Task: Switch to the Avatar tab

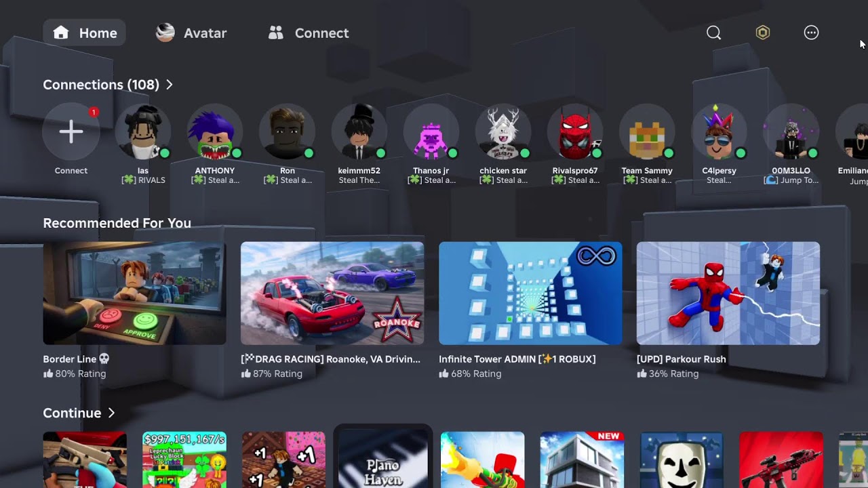Action: 191,33
